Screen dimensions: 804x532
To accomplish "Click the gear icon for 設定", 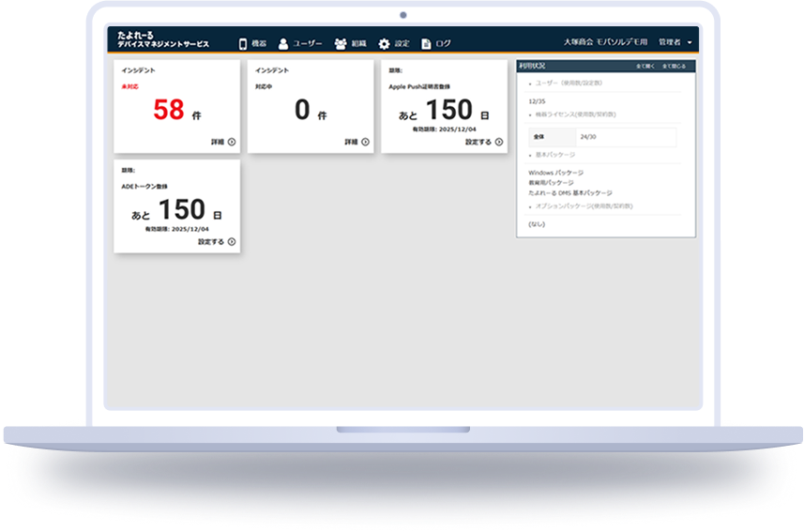I will (384, 43).
